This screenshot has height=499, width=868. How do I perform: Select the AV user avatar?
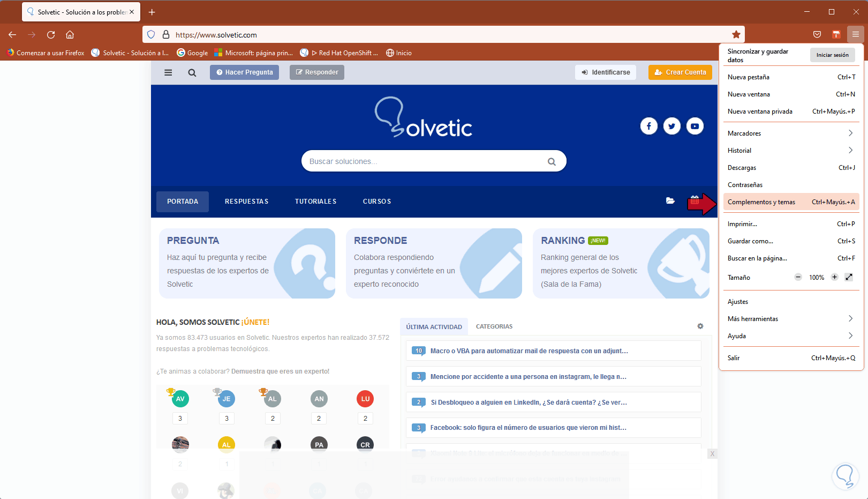pos(180,399)
